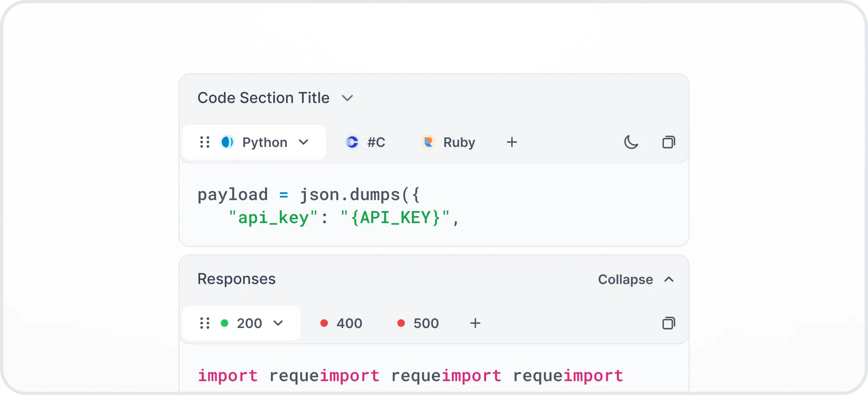Screen dimensions: 868x395
Task: Click the Ruby language logo icon
Action: (428, 142)
